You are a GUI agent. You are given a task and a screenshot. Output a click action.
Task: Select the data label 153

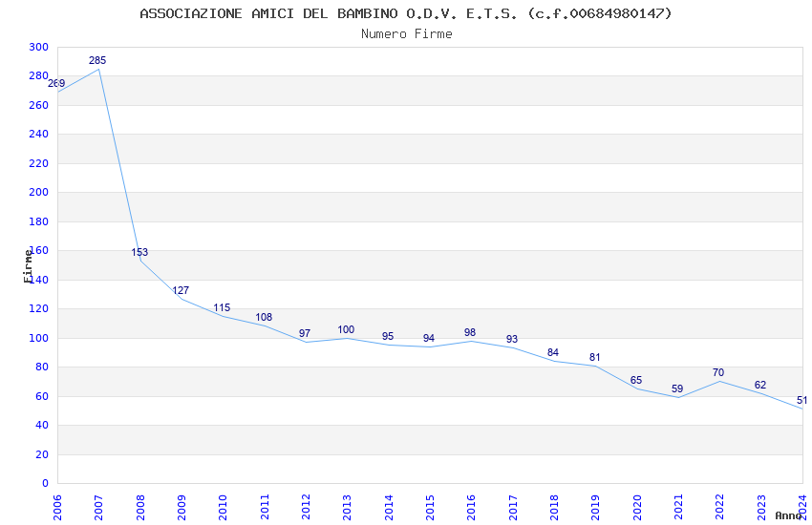tap(139, 252)
